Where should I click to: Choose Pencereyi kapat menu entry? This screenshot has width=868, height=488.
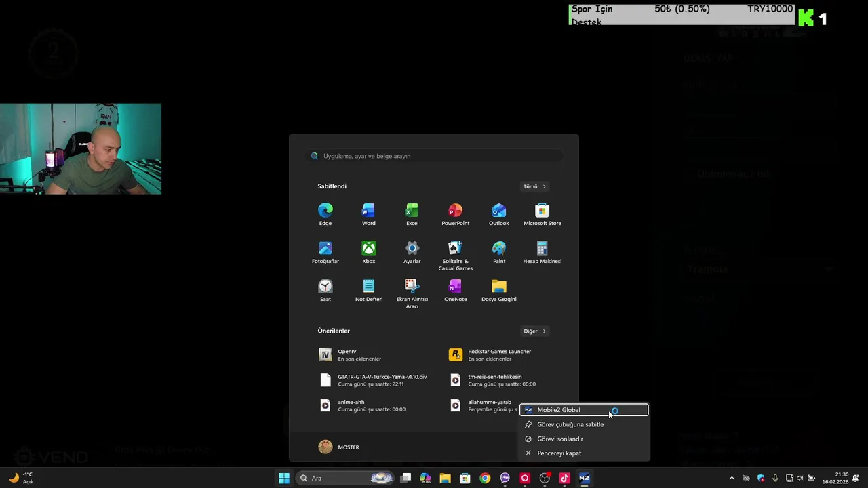584,453
